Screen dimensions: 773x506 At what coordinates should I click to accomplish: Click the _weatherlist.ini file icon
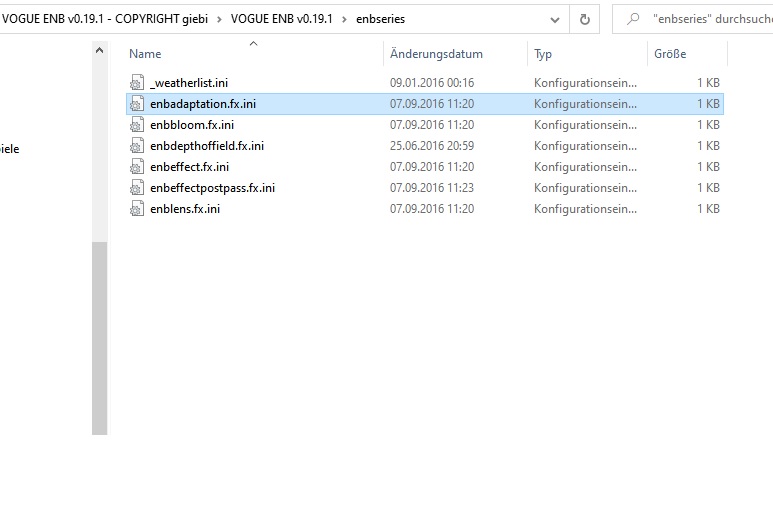(x=137, y=83)
